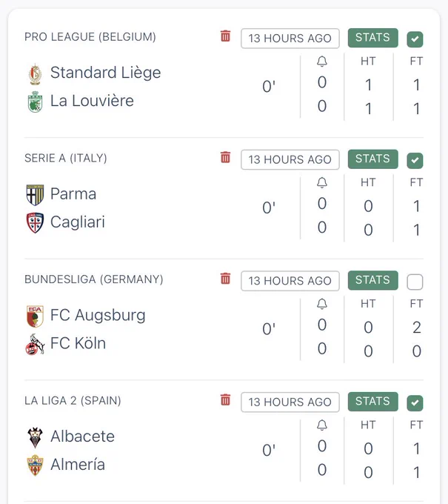Toggle the La Liga 2 match checkbox

point(415,403)
